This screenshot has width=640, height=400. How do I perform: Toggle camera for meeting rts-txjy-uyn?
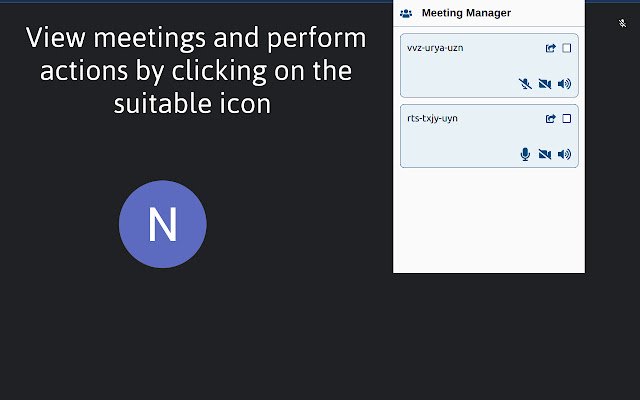(545, 154)
